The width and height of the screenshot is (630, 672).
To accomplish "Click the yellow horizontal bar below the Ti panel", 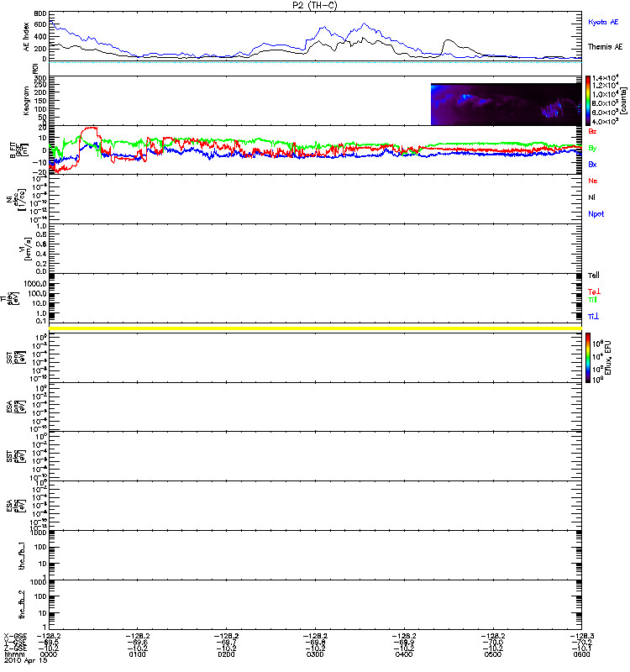I will coord(316,328).
